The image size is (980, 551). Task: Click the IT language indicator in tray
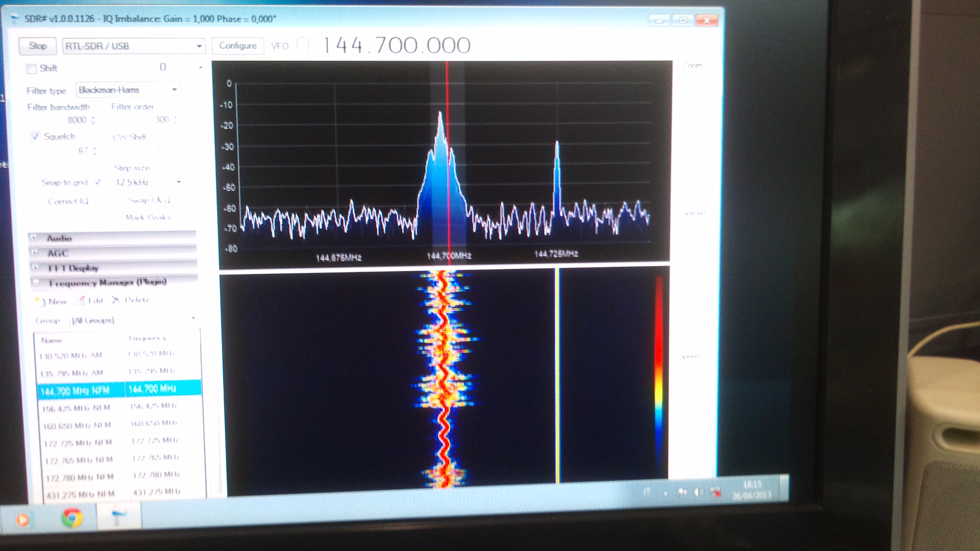pos(647,492)
